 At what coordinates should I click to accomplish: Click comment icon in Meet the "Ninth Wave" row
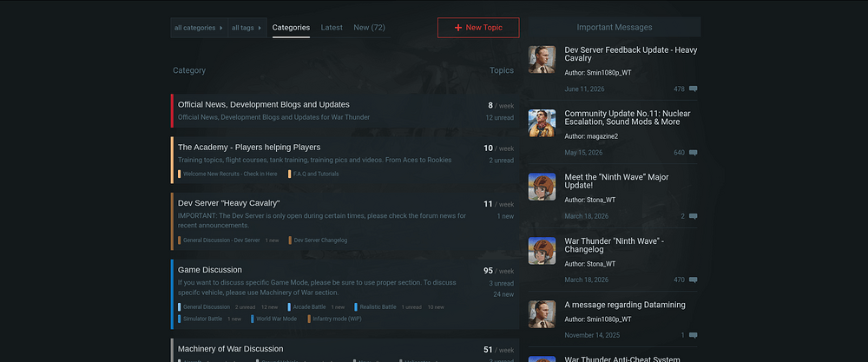tap(693, 216)
